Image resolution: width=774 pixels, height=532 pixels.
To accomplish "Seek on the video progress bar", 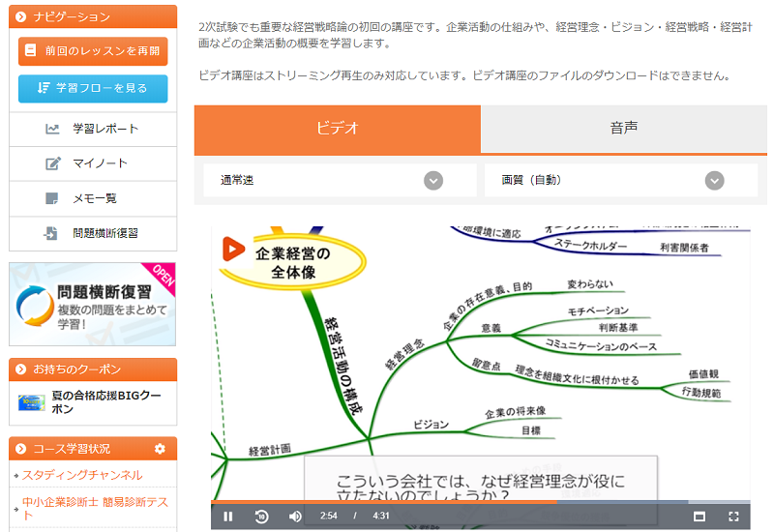I will point(480,502).
